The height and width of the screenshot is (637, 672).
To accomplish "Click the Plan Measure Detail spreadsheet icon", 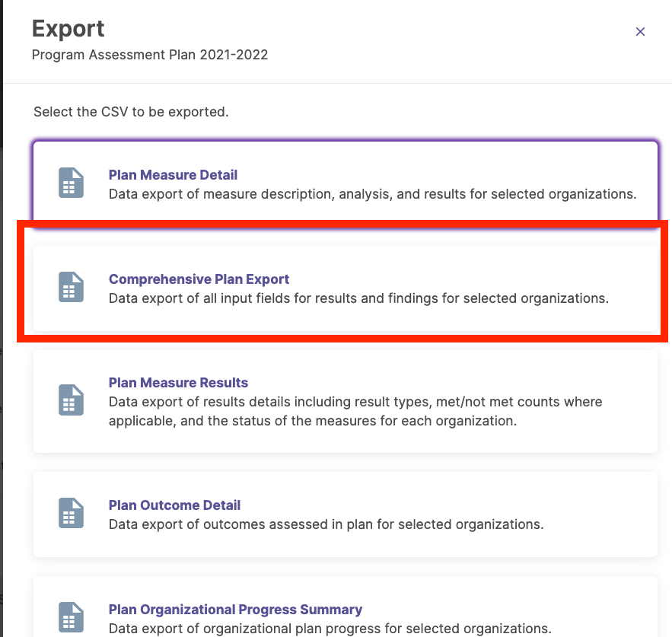I will coord(71,183).
